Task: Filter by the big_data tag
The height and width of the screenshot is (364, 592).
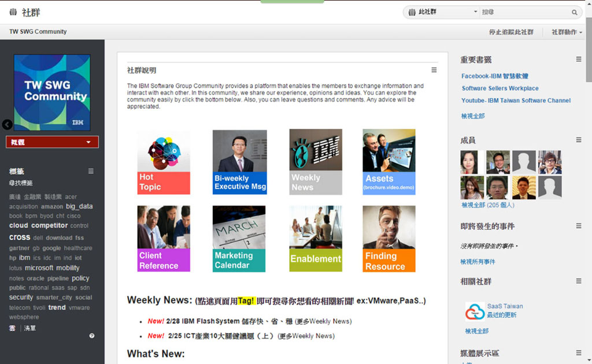Action: (x=79, y=206)
